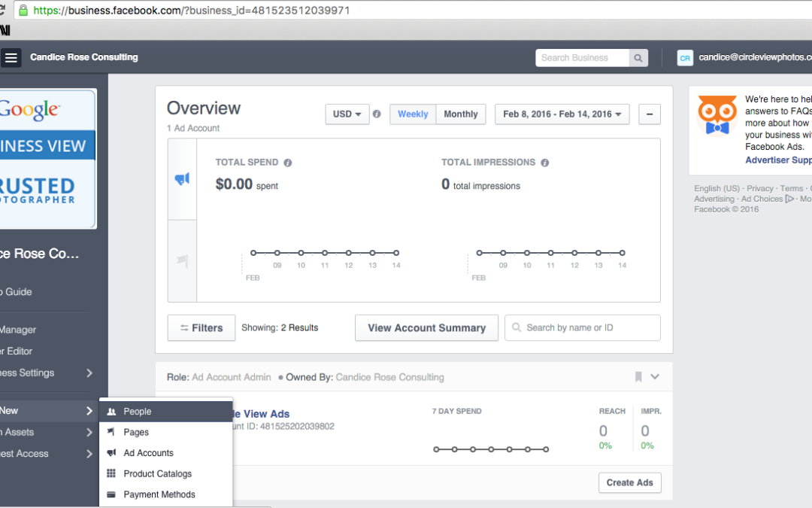Click the Total Spend info icon
This screenshot has height=508, width=812.
pos(288,163)
